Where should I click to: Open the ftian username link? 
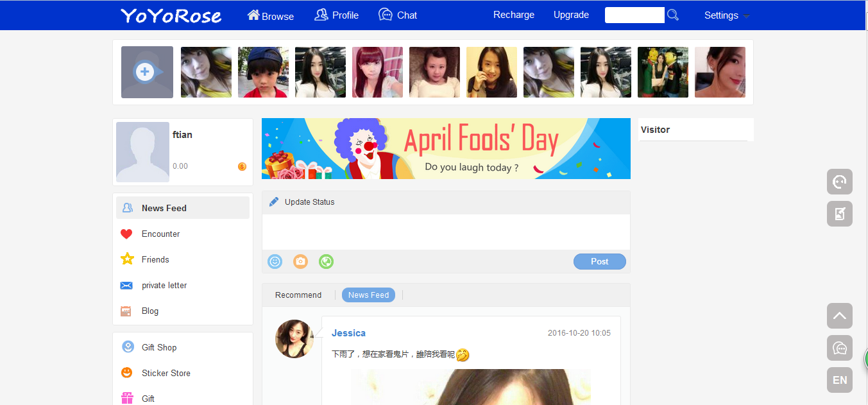click(x=182, y=135)
